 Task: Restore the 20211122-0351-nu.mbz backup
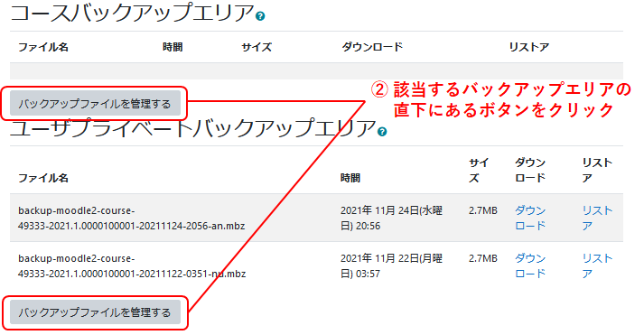597,265
